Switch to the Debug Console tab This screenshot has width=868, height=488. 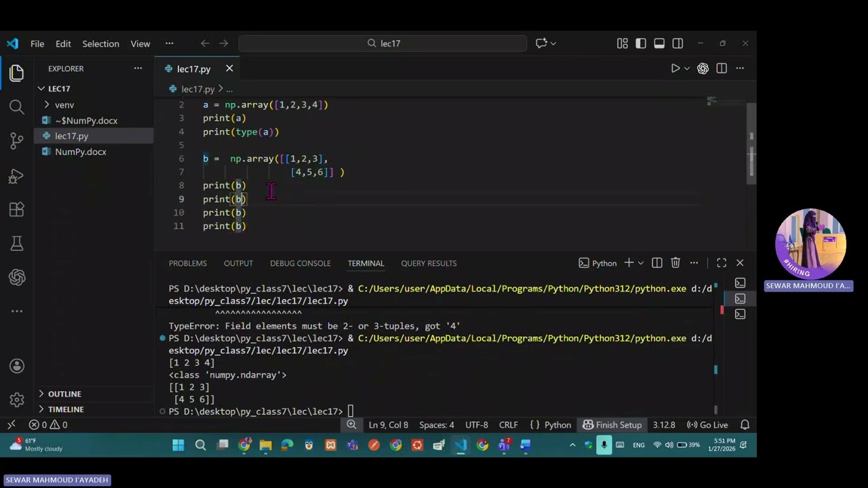pos(300,263)
